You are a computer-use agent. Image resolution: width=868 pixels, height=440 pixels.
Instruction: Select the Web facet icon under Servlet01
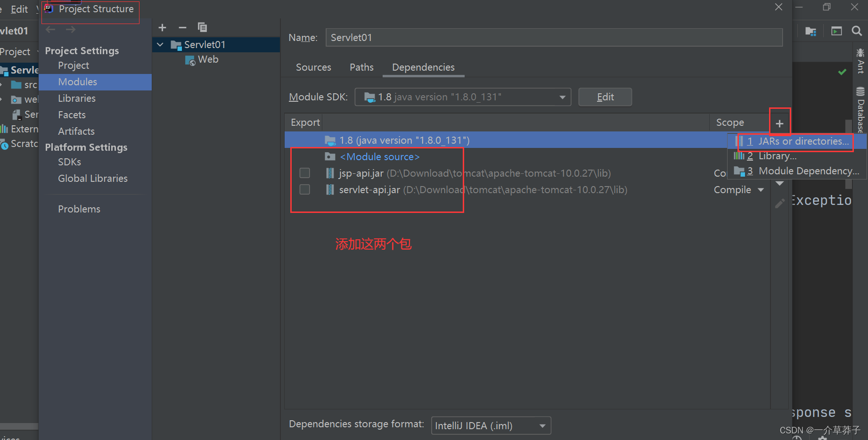[x=190, y=60]
